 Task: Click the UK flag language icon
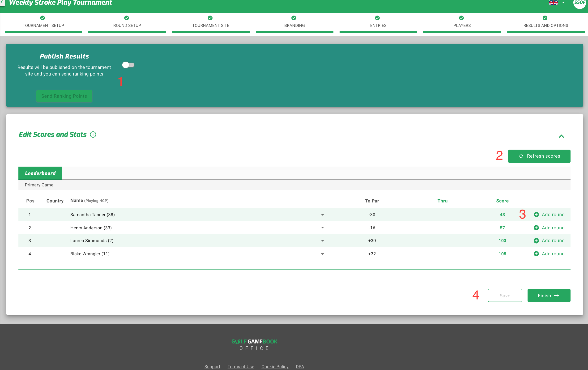coord(553,3)
